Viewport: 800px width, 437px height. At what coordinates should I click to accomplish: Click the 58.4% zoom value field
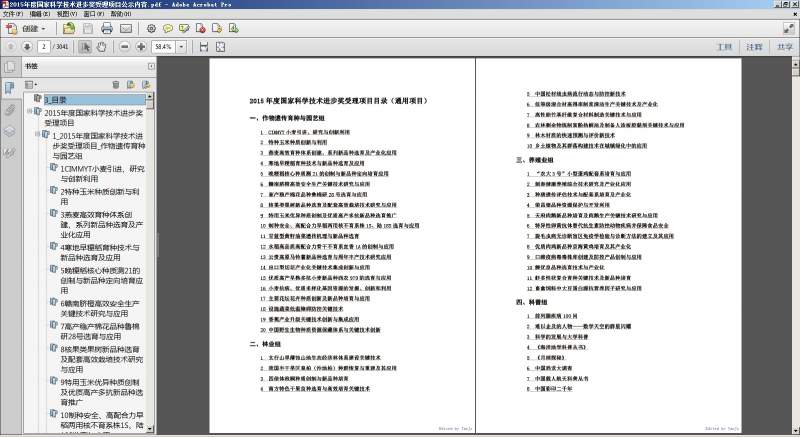tap(164, 47)
